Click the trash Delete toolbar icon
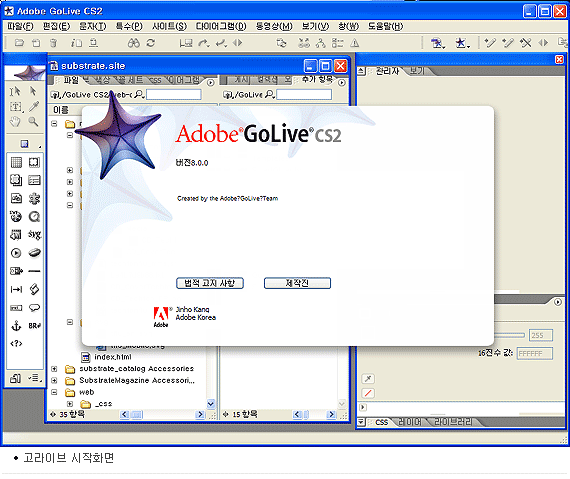The height and width of the screenshot is (479, 570). tap(53, 43)
